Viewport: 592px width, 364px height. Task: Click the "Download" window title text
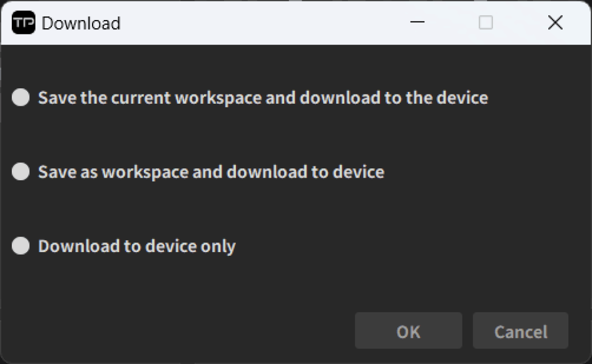(81, 23)
